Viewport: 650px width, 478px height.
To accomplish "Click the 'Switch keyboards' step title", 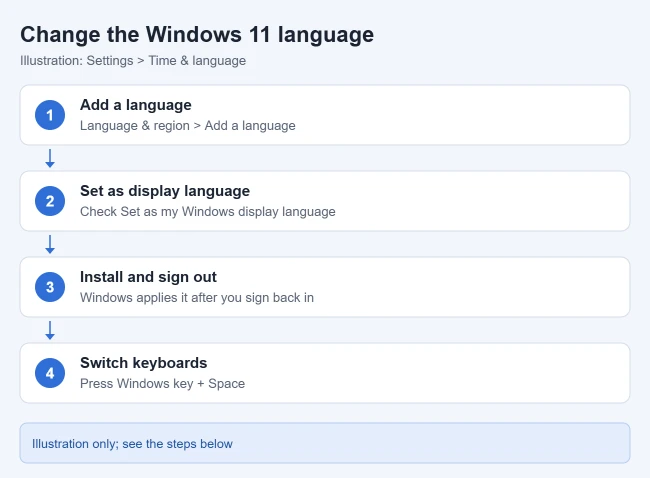I will (x=143, y=363).
